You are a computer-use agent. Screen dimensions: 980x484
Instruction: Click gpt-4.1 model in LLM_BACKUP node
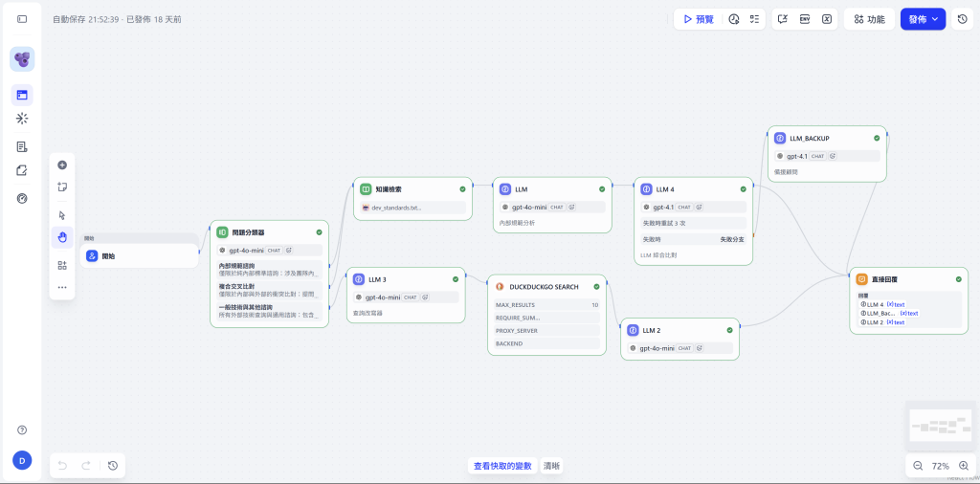tap(827, 156)
